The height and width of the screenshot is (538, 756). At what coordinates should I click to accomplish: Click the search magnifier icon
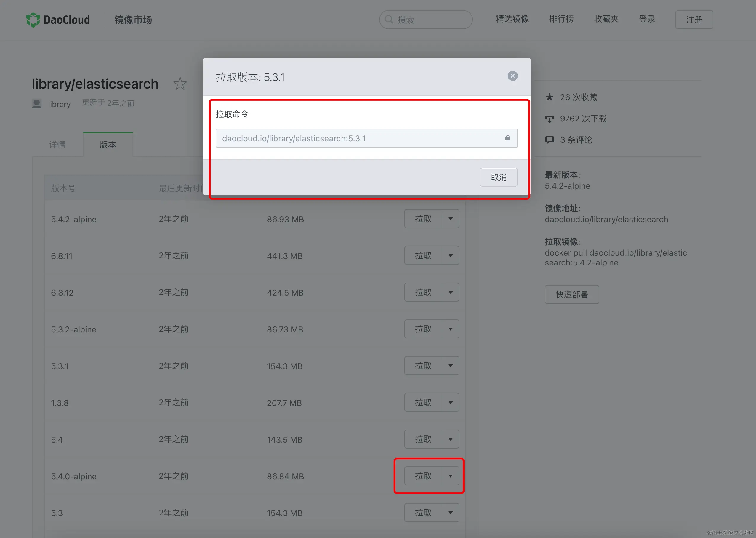[389, 20]
